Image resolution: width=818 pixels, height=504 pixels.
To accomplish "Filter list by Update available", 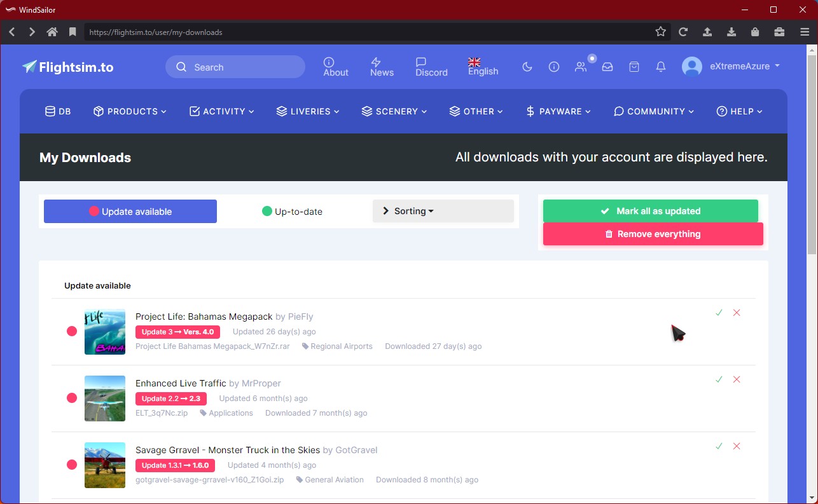I will 130,212.
